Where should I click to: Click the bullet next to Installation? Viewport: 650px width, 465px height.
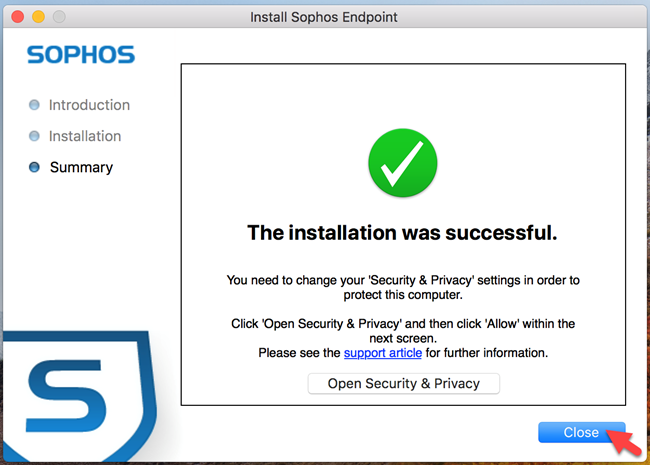coord(35,136)
